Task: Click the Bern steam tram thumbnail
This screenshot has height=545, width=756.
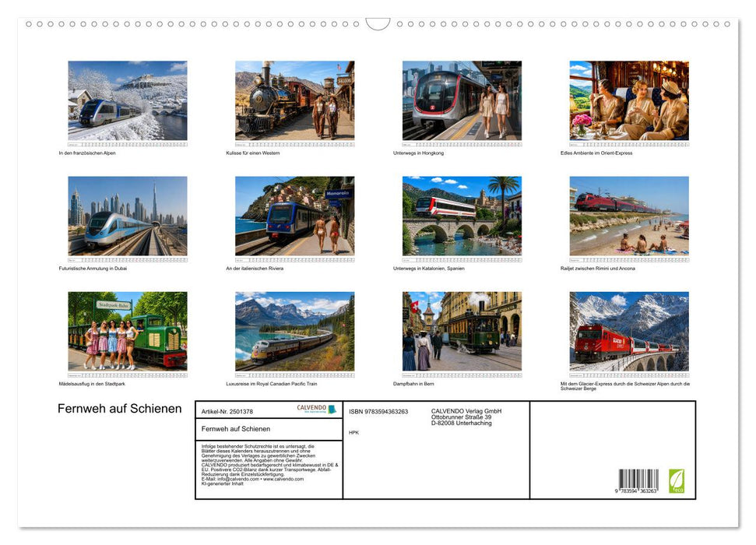Action: 462,331
